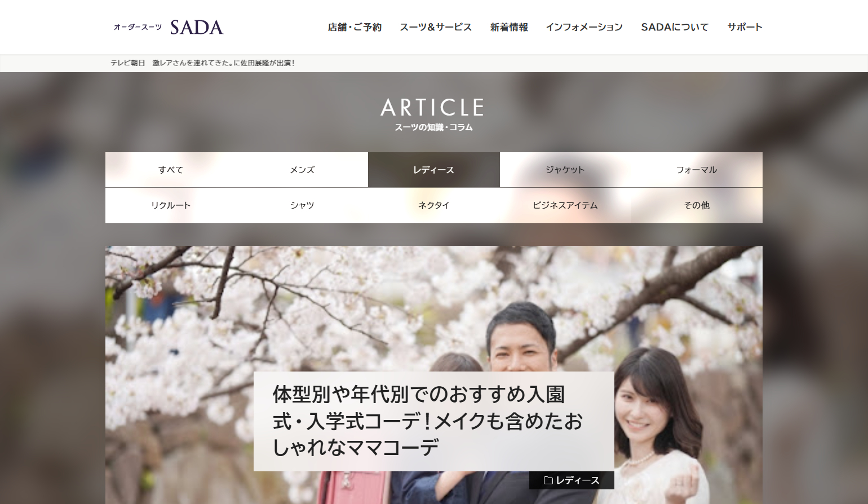868x504 pixels.
Task: Open the サポート menu
Action: 745,27
